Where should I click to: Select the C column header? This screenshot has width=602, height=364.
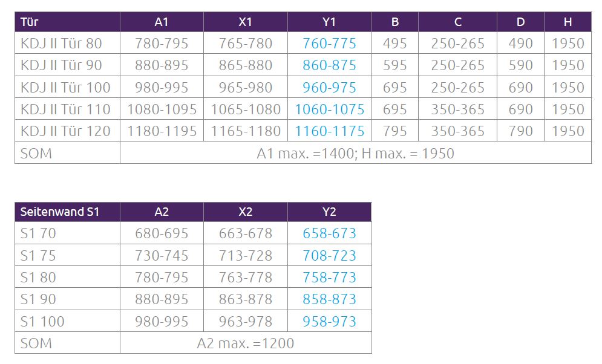click(x=457, y=22)
